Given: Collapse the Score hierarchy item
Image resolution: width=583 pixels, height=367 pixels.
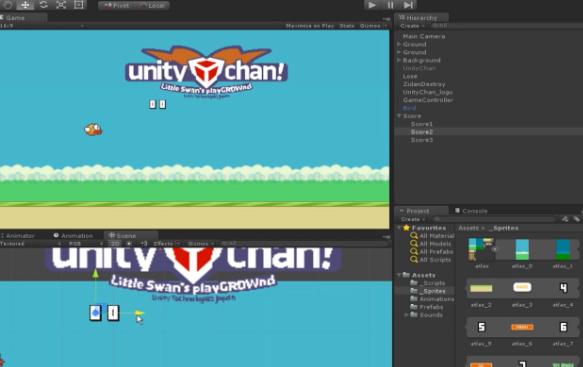Looking at the screenshot, I should 399,116.
